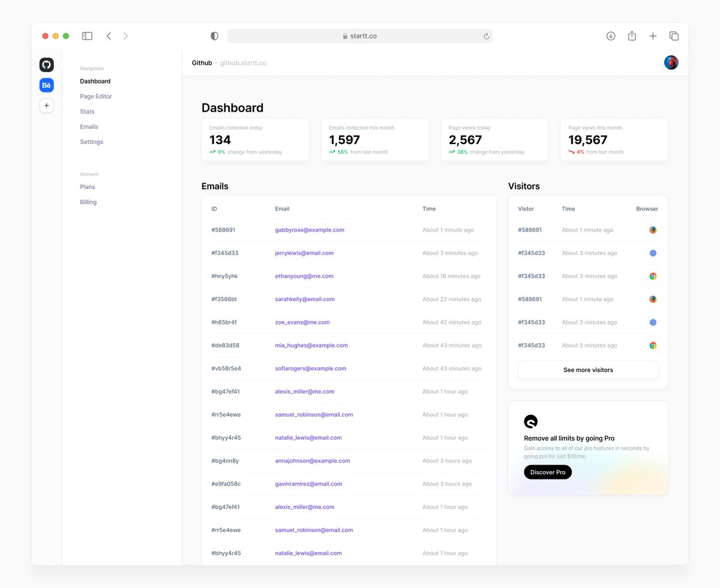Image resolution: width=720 pixels, height=588 pixels.
Task: Open Page Editor in the navigation
Action: tap(96, 97)
